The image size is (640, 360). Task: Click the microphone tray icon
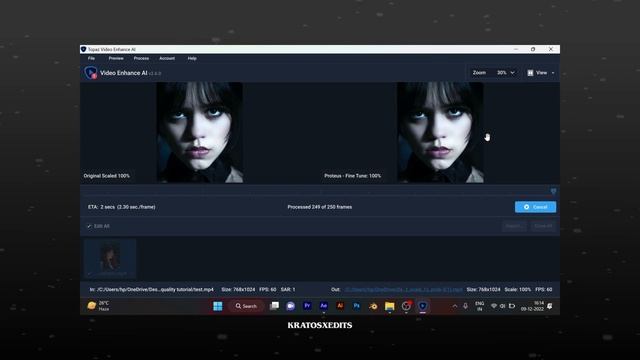(465, 306)
